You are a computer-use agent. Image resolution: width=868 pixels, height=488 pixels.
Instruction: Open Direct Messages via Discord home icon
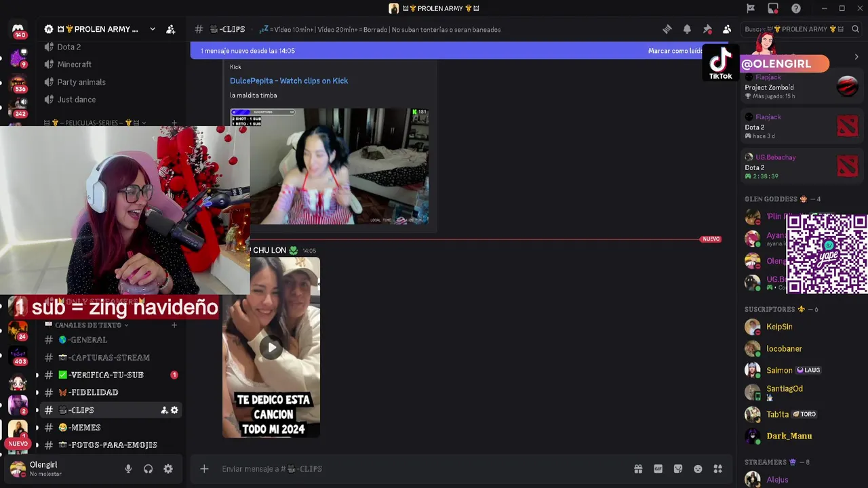18,30
